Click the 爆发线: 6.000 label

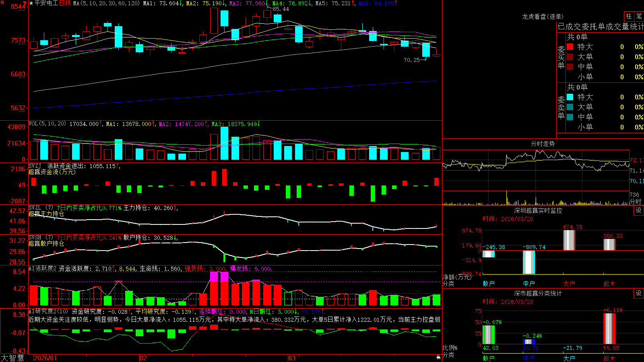point(250,269)
